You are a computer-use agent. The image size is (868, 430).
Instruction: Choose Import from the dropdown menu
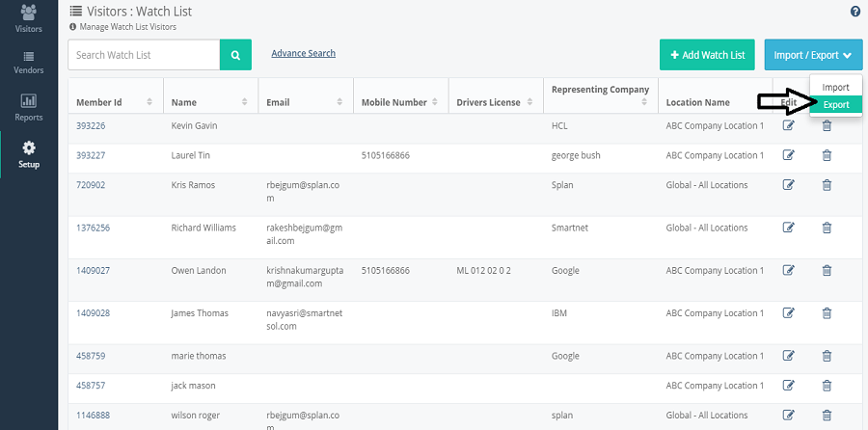pyautogui.click(x=835, y=88)
